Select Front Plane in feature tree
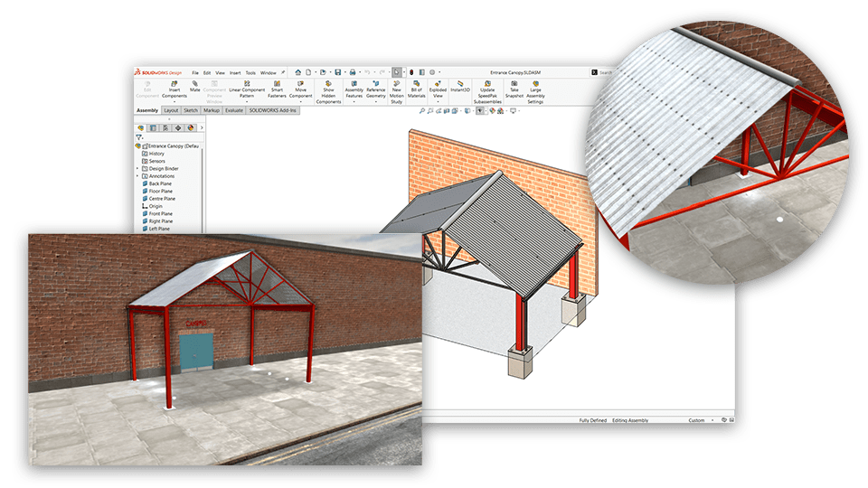The image size is (868, 488). [161, 213]
